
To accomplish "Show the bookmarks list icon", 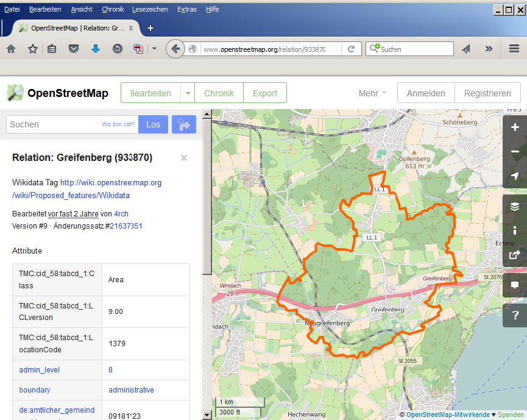I will [x=52, y=49].
